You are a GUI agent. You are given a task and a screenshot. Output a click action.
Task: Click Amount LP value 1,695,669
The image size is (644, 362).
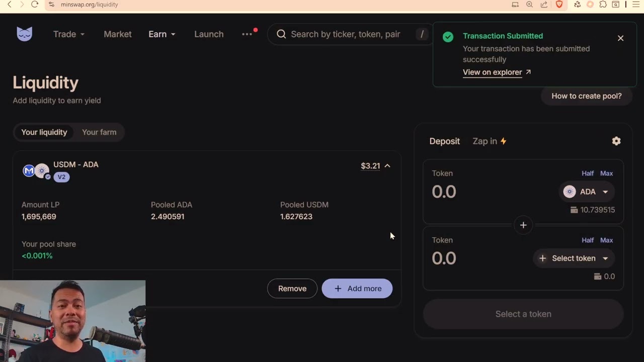(x=39, y=217)
